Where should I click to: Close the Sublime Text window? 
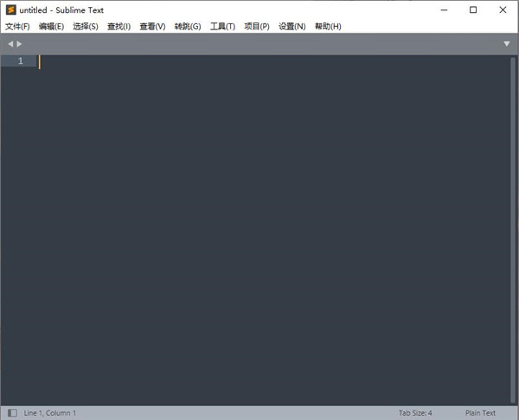point(503,10)
